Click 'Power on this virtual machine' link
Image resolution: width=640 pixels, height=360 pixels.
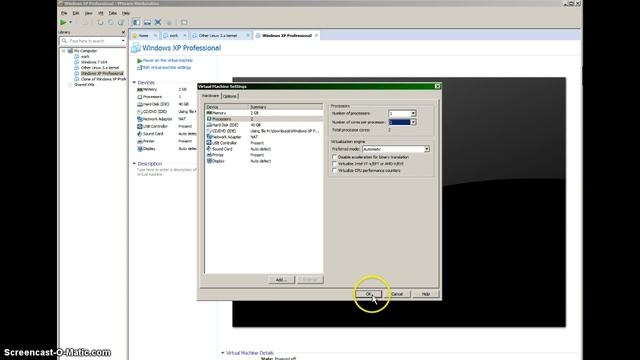click(167, 60)
